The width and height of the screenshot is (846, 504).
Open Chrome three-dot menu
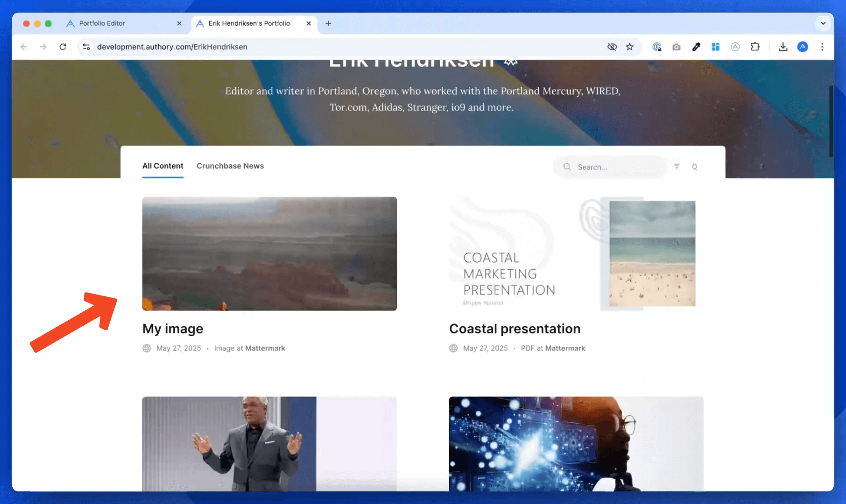822,47
